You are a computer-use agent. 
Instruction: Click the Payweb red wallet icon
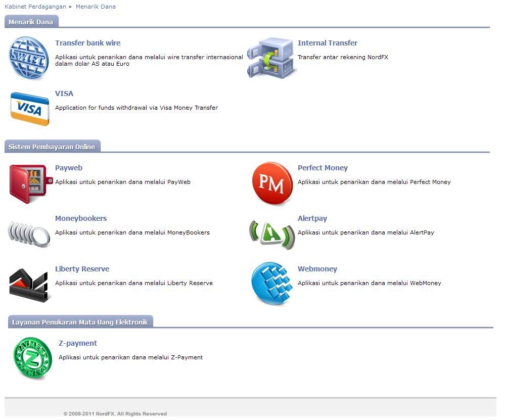[31, 184]
